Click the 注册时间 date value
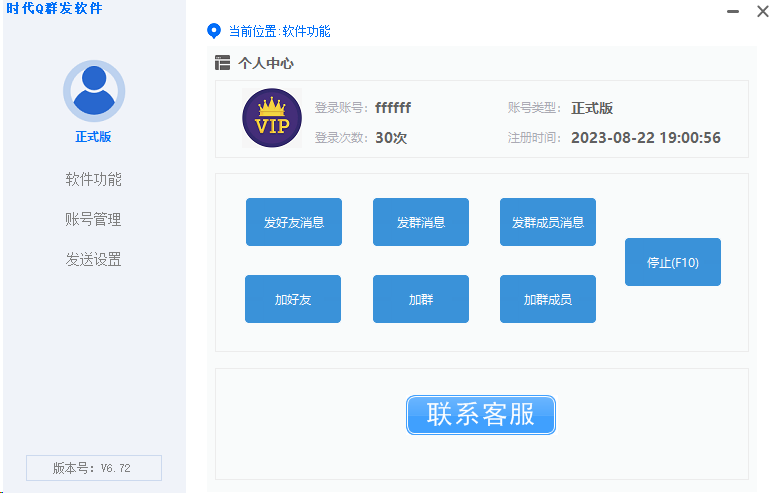This screenshot has width=775, height=493. (645, 138)
